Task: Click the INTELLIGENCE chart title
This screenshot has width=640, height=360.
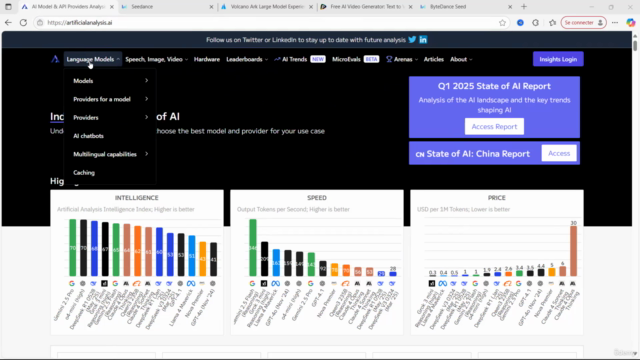Action: coord(136,198)
